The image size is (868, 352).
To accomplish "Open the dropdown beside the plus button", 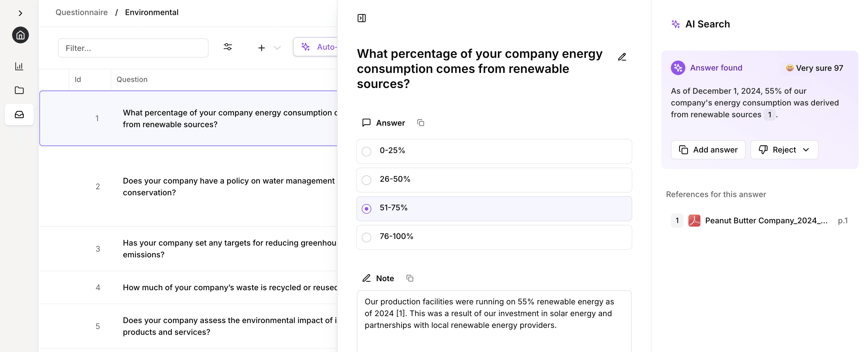I will 277,48.
